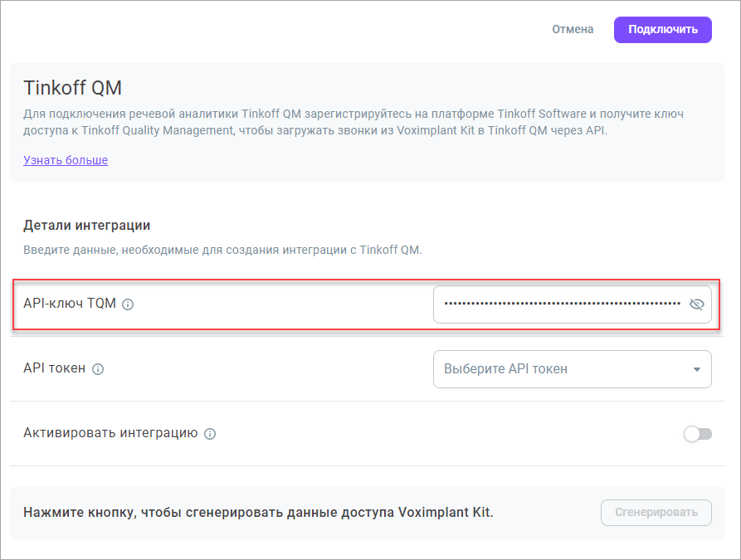Click the description starting Для подключения речевой аналитики
The image size is (741, 560).
353,122
